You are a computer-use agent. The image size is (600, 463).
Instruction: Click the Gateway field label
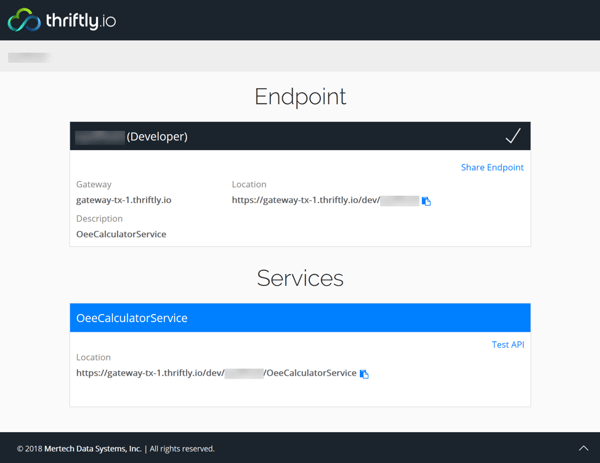[94, 184]
